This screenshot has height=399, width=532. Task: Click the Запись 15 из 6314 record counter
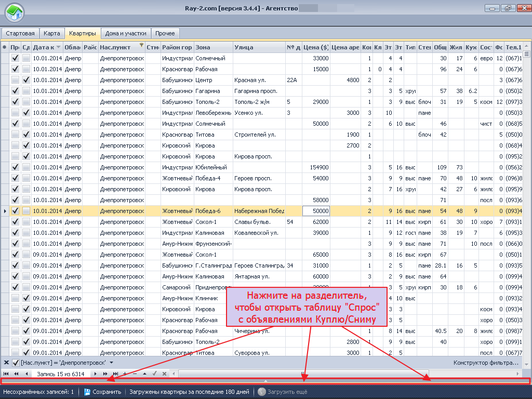point(60,374)
